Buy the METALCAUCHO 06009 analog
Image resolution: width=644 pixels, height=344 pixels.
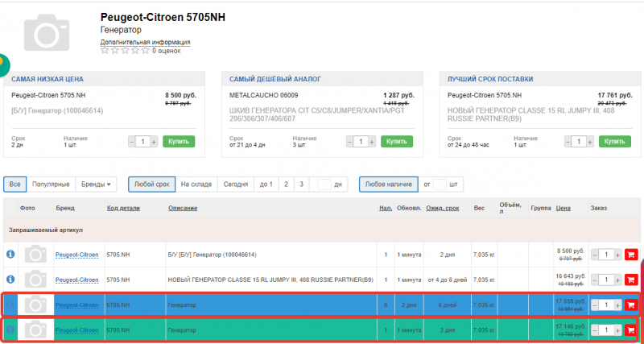pyautogui.click(x=397, y=141)
